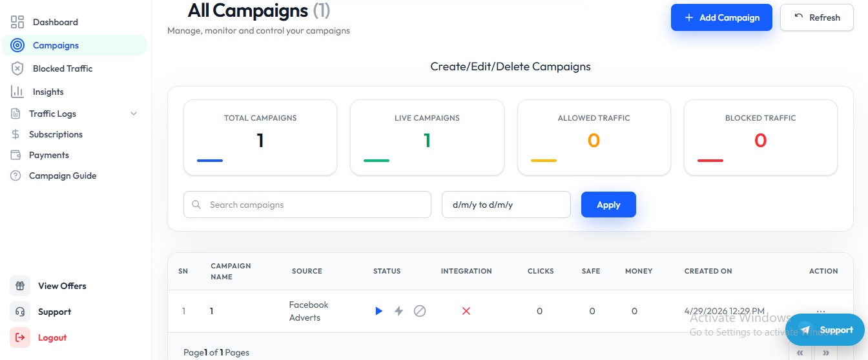
Task: Click the Created On column header
Action: click(x=708, y=271)
